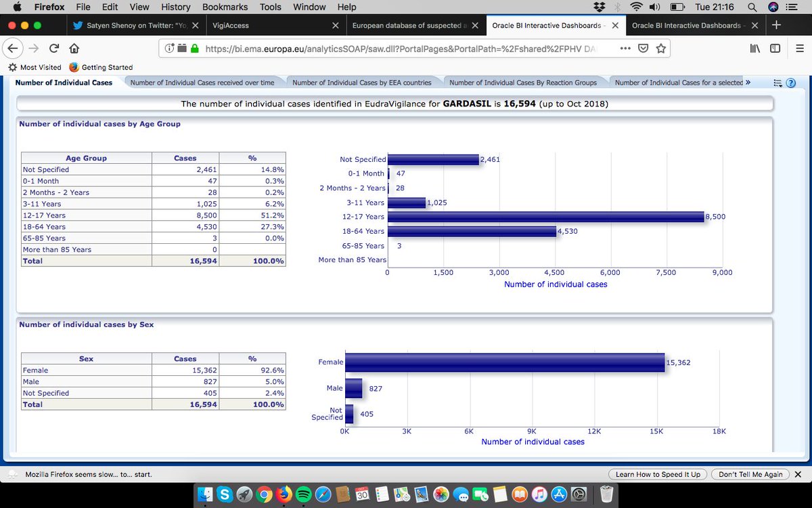Open Launchpad from the dock

click(244, 494)
